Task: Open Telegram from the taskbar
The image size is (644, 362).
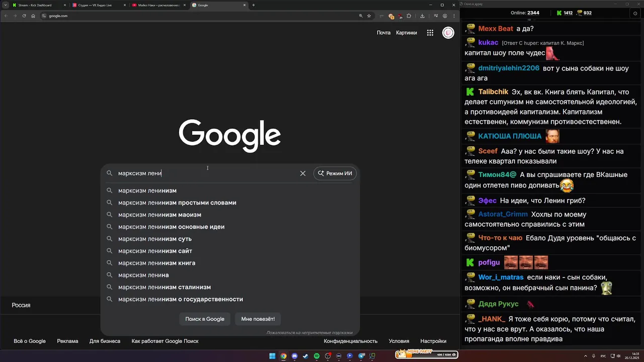Action: pos(361,356)
